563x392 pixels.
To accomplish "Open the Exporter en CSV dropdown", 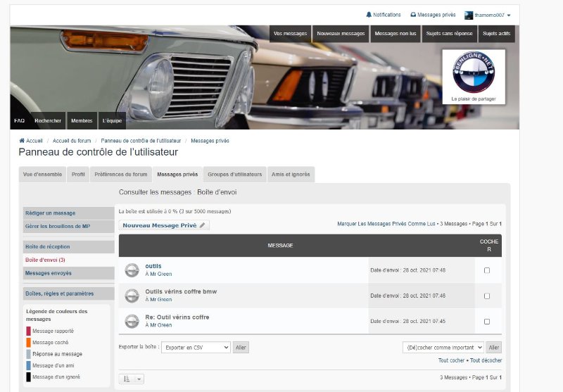I will point(196,348).
